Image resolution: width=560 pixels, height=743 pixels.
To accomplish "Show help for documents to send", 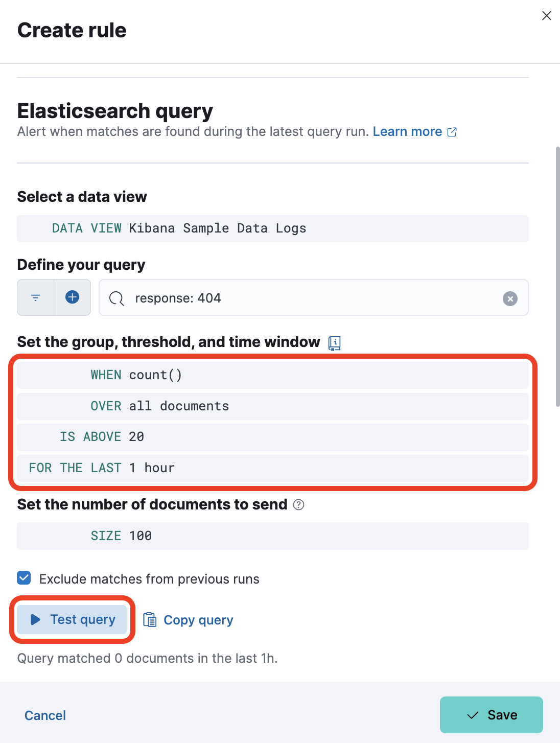I will [299, 505].
